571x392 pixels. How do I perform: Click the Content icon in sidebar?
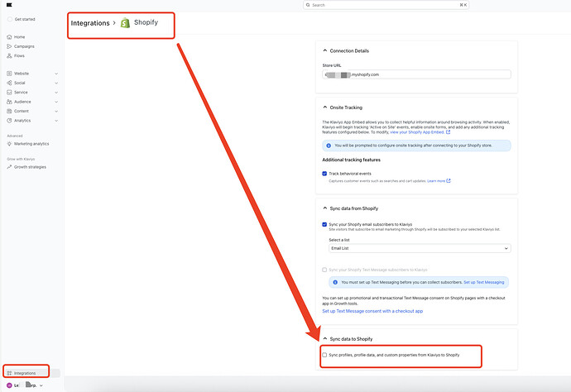[9, 111]
